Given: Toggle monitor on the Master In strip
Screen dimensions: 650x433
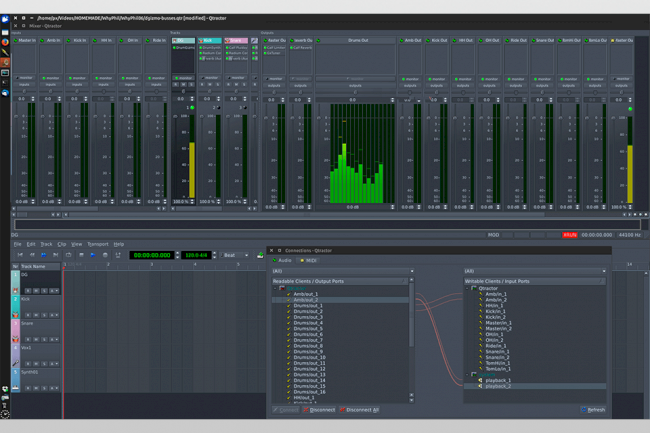Looking at the screenshot, I should [x=25, y=77].
